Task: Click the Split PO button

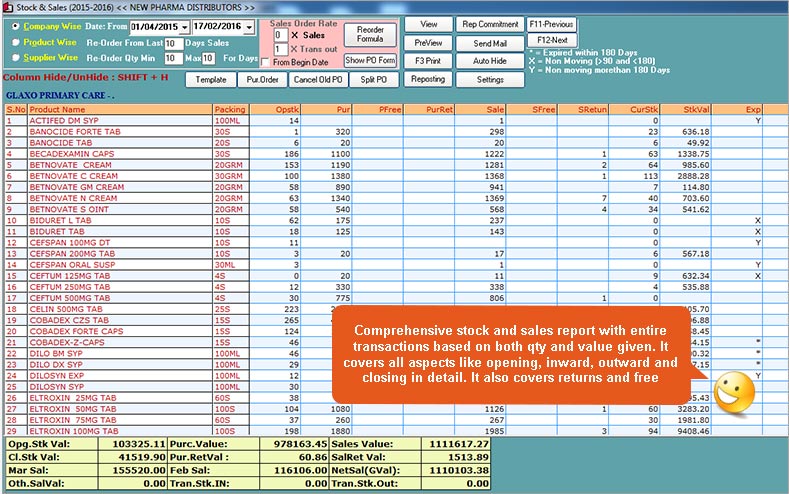Action: 374,79
